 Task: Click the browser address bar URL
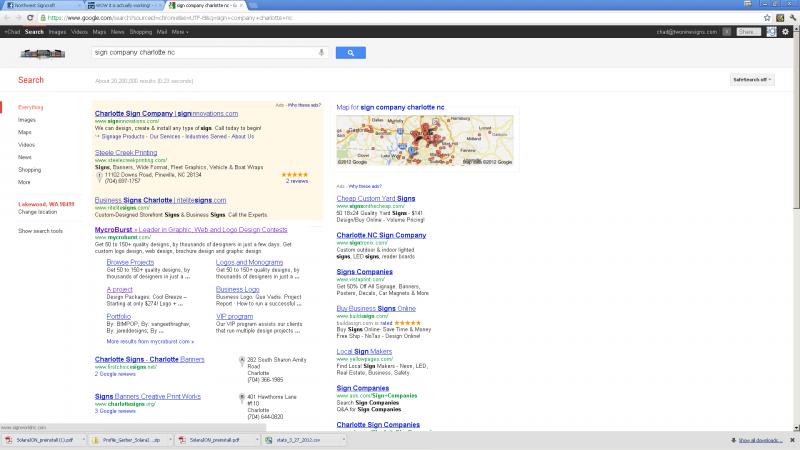[170, 18]
